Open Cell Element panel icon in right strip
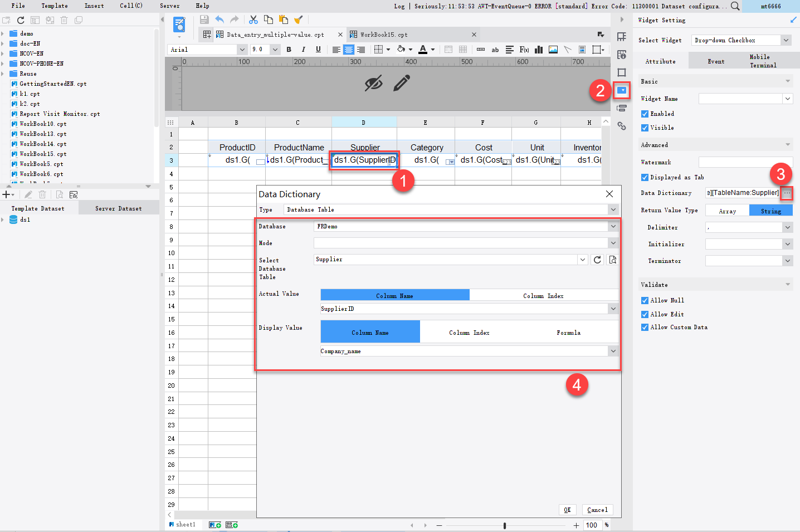Image resolution: width=800 pixels, height=532 pixels. 622,37
